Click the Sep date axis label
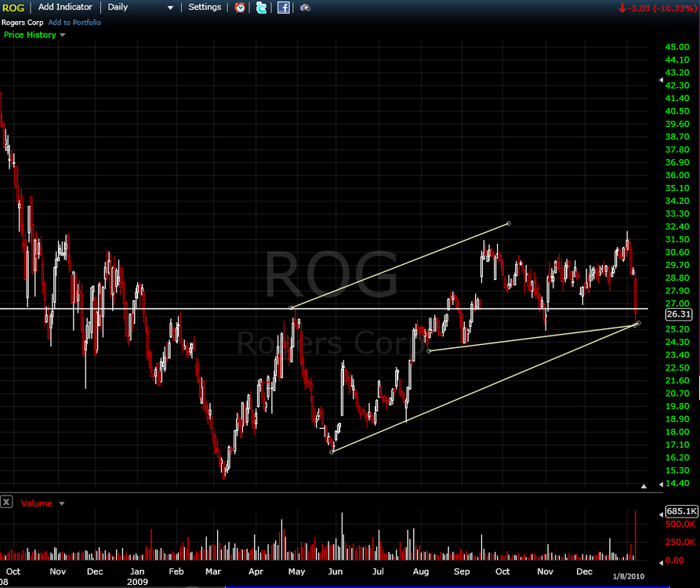This screenshot has height=588, width=700. click(462, 572)
